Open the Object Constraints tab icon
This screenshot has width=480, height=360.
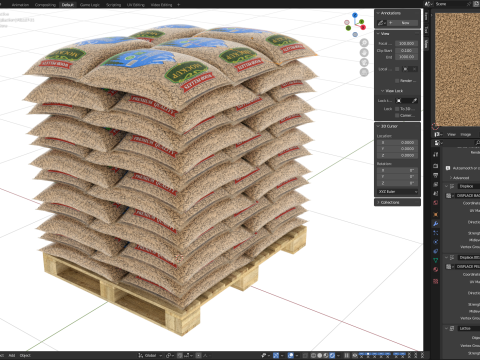(435, 251)
